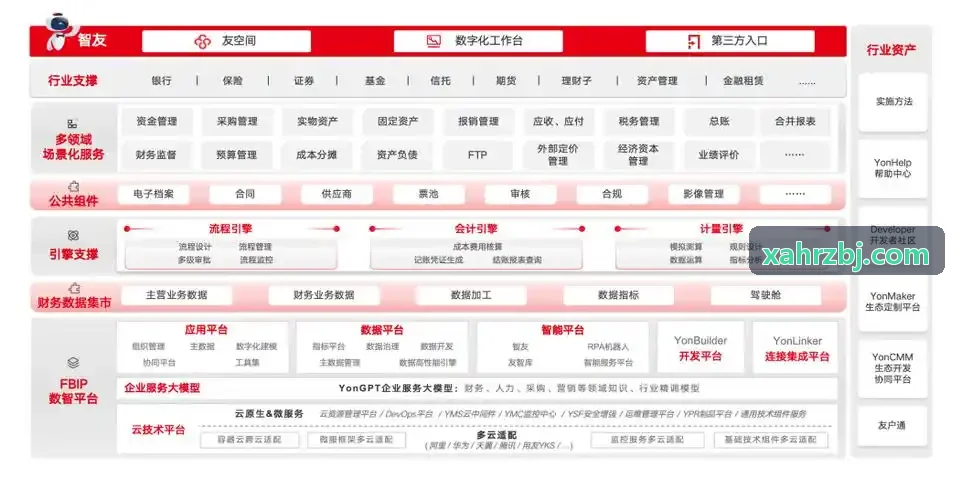Viewport: 961px width, 500px height.
Task: Click the 影像管理 component
Action: pos(704,194)
